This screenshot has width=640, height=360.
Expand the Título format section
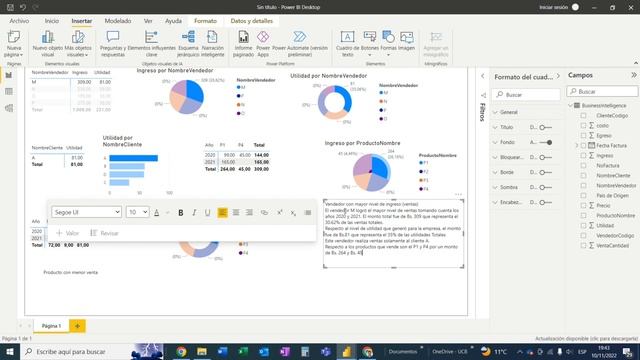pyautogui.click(x=495, y=127)
